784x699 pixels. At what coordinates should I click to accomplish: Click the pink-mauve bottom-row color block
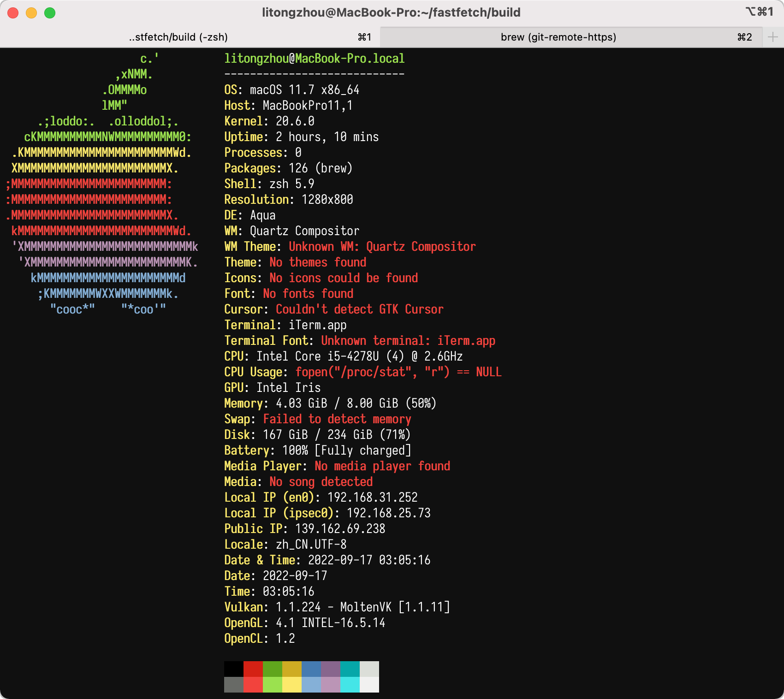[331, 685]
